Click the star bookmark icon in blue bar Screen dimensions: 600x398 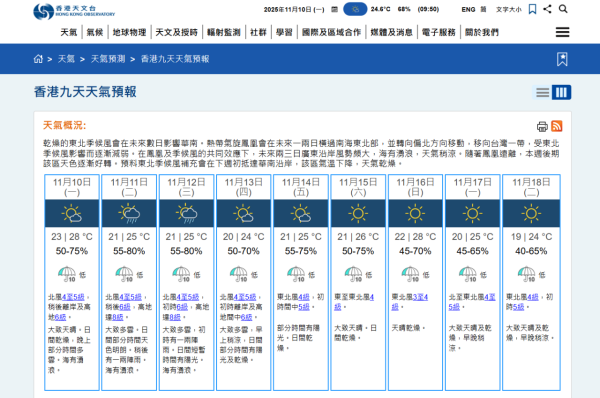tap(562, 59)
